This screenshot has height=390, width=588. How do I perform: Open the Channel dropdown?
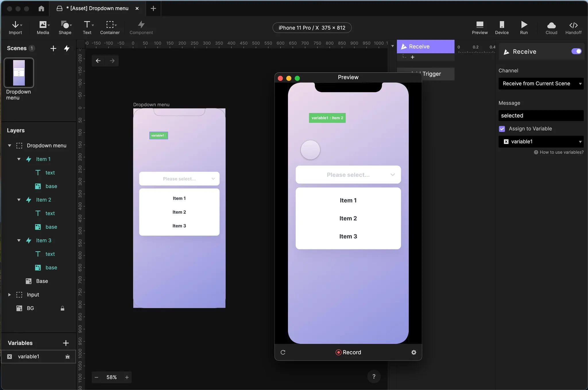pyautogui.click(x=541, y=84)
